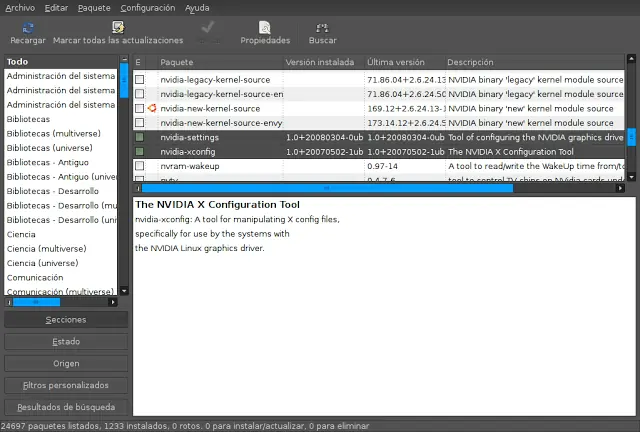Screen dimensions: 640x432
Task: Select the Ciencia category
Action: coord(61,234)
